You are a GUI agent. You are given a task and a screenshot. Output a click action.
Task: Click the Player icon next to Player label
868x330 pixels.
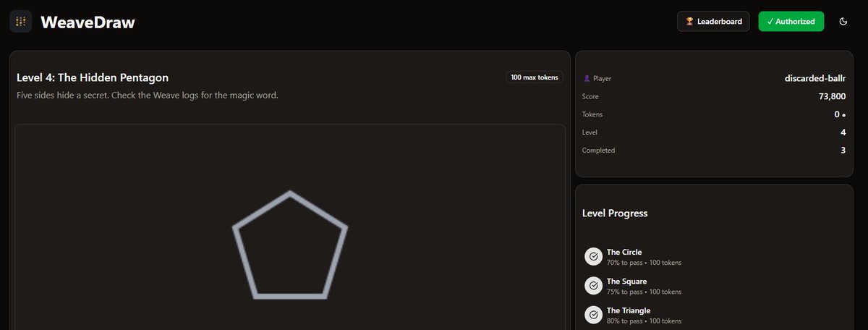(x=586, y=78)
